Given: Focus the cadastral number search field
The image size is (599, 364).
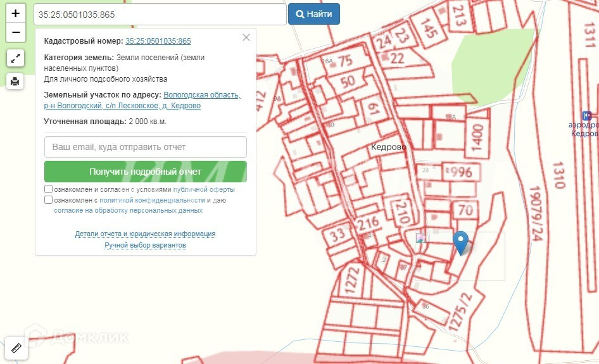Looking at the screenshot, I should coord(160,14).
